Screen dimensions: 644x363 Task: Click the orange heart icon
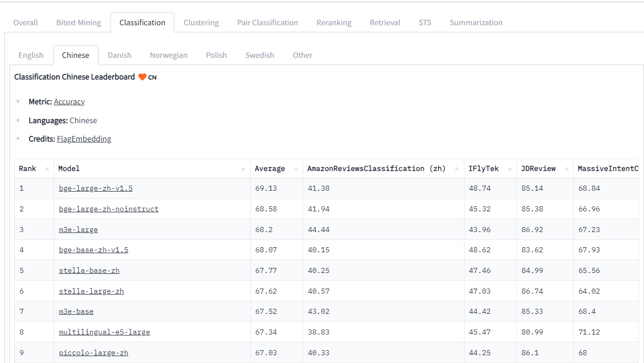[x=142, y=77]
